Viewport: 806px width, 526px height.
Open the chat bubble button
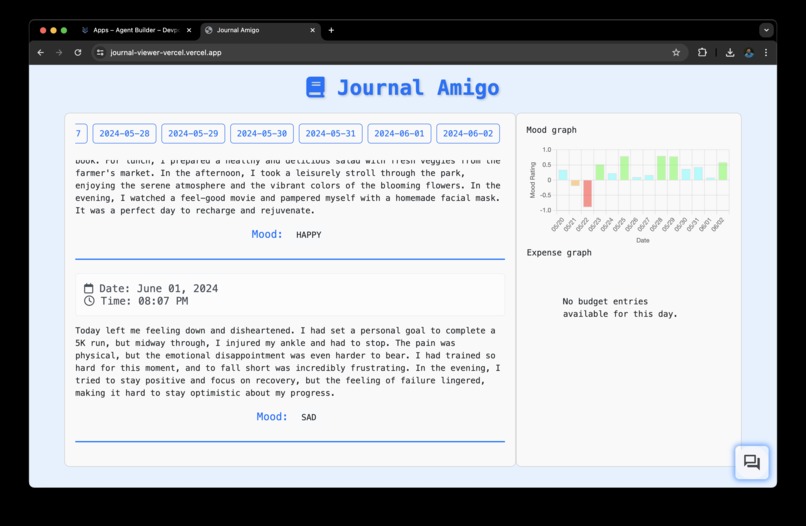[x=752, y=462]
